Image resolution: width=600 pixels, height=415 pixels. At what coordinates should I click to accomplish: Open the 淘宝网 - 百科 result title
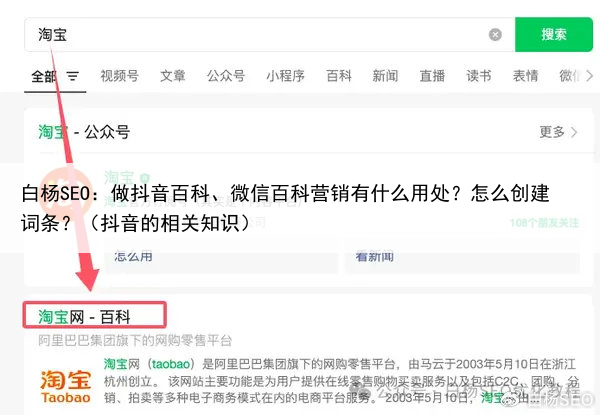click(x=84, y=317)
